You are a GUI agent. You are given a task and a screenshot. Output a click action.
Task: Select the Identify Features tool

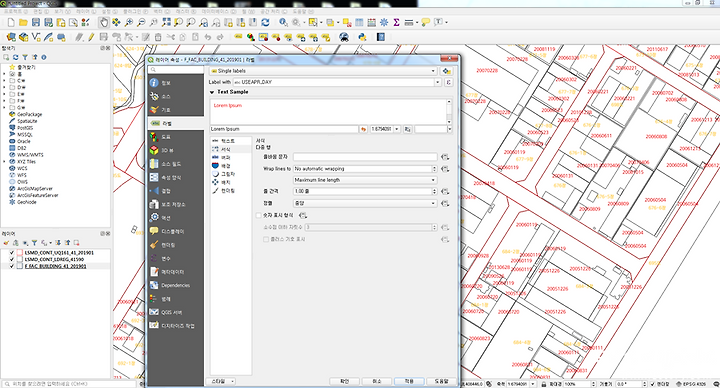click(x=283, y=22)
